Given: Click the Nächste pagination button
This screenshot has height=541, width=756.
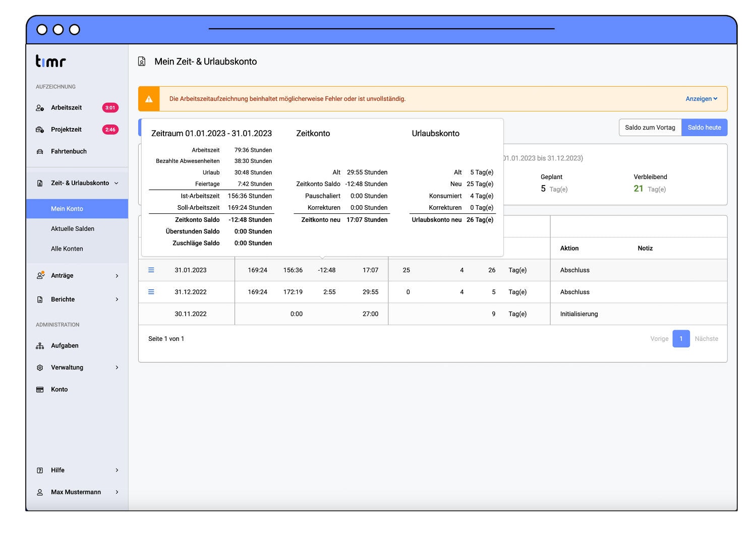Looking at the screenshot, I should click(x=706, y=339).
